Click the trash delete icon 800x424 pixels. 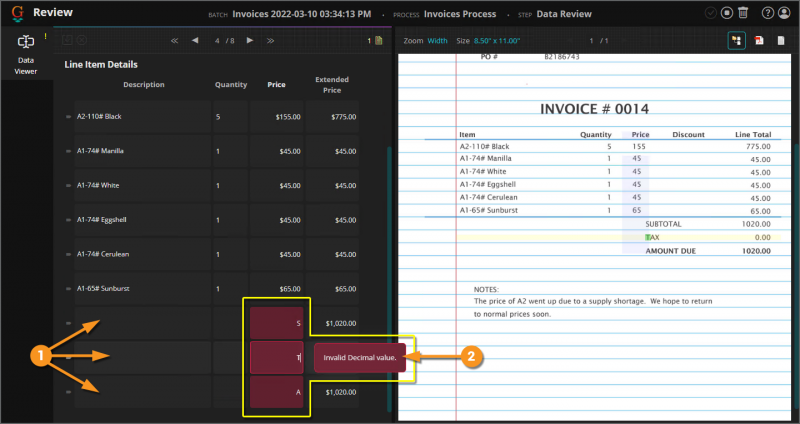[x=743, y=13]
